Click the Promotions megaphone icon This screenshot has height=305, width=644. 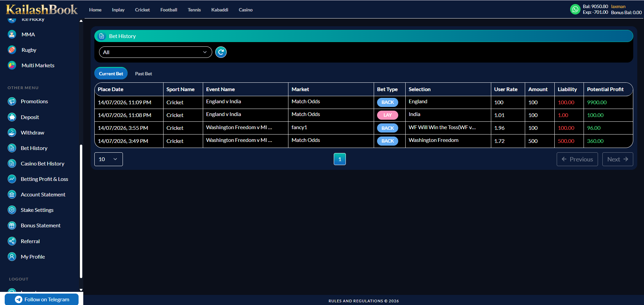point(12,101)
